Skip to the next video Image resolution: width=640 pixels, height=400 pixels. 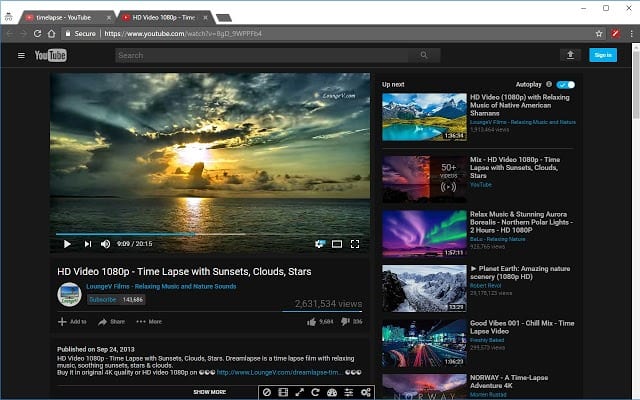[87, 243]
